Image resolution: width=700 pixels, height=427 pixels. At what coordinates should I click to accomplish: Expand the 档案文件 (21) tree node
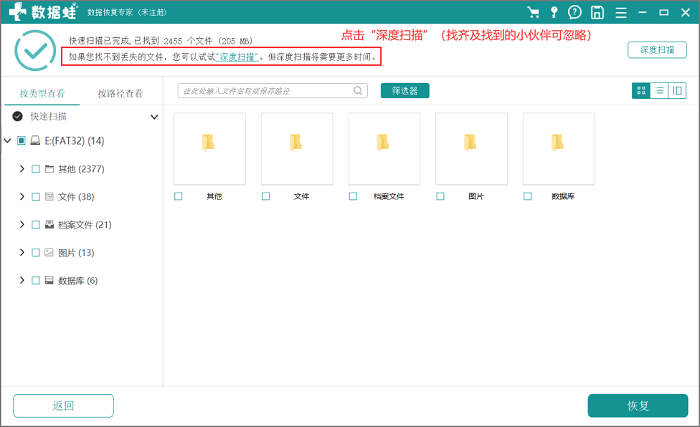coord(22,225)
